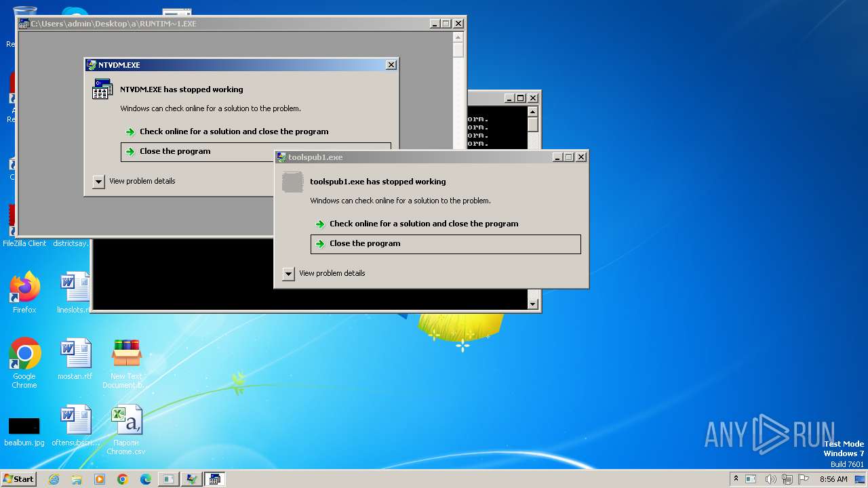Switch to the taskbar button with the green checkmark icon

click(x=192, y=479)
